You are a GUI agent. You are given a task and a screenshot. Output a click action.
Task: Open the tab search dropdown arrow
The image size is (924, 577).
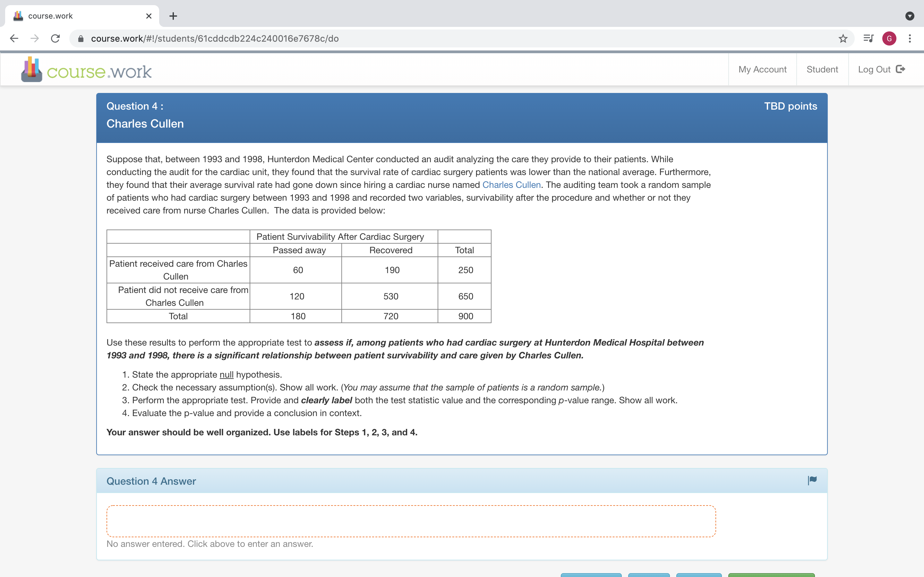coord(910,16)
